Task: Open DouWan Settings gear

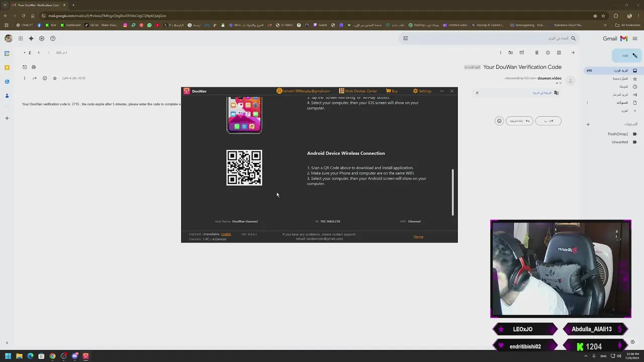Action: click(422, 91)
